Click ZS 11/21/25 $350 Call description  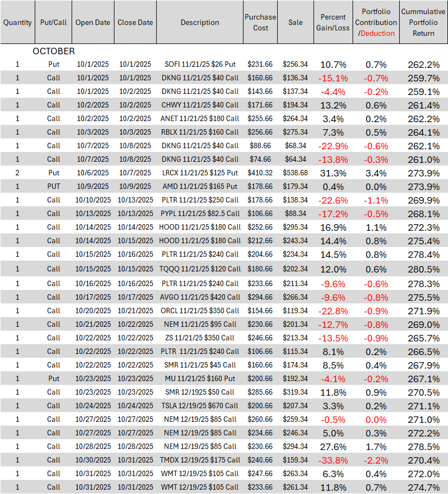(x=200, y=338)
